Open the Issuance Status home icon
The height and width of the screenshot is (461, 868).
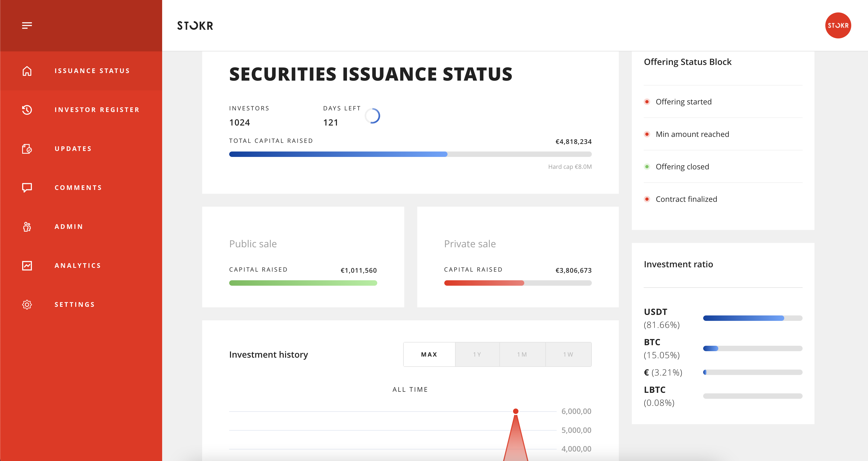(x=27, y=71)
